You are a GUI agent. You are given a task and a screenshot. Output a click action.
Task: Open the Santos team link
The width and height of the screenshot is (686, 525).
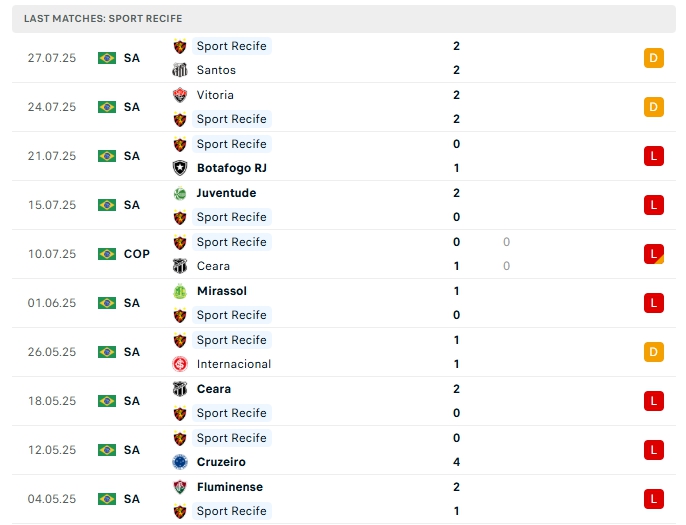[x=216, y=70]
